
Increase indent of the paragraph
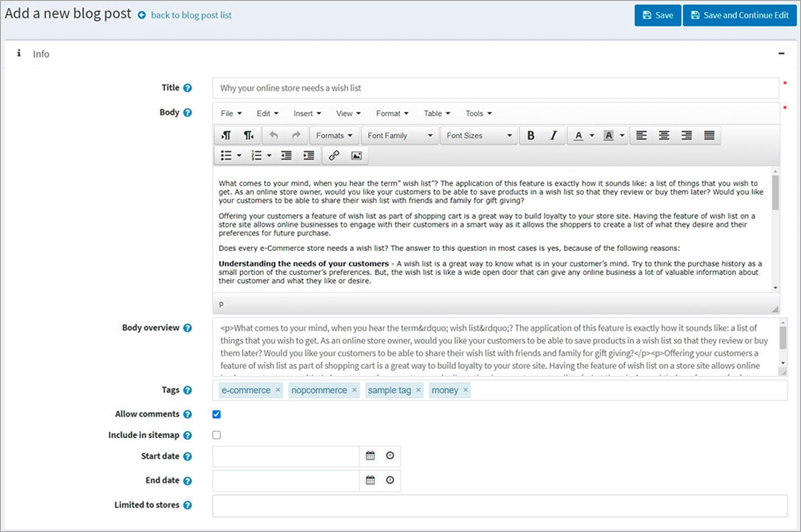tap(308, 156)
